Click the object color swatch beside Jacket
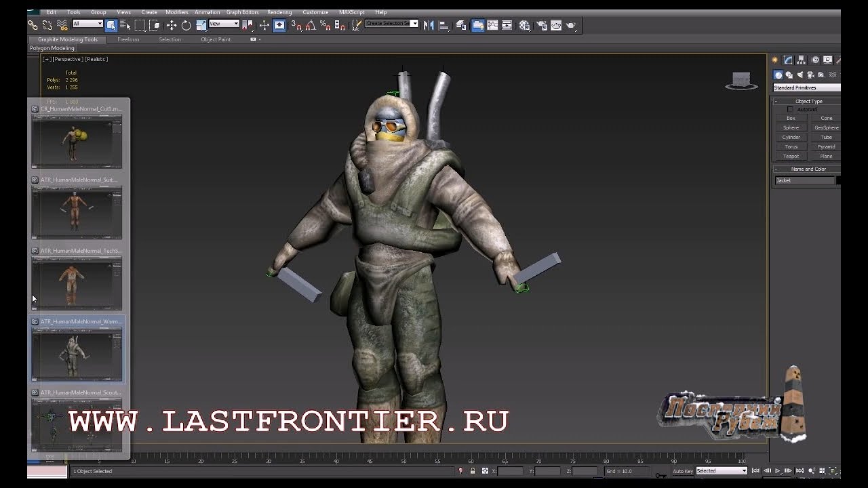Viewport: 868px width, 488px height. (x=838, y=180)
